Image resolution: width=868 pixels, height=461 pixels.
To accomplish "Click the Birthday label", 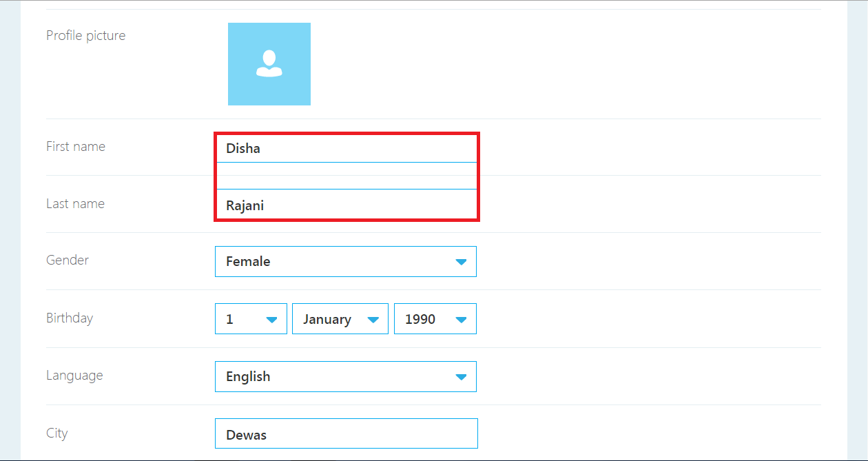I will pos(70,318).
